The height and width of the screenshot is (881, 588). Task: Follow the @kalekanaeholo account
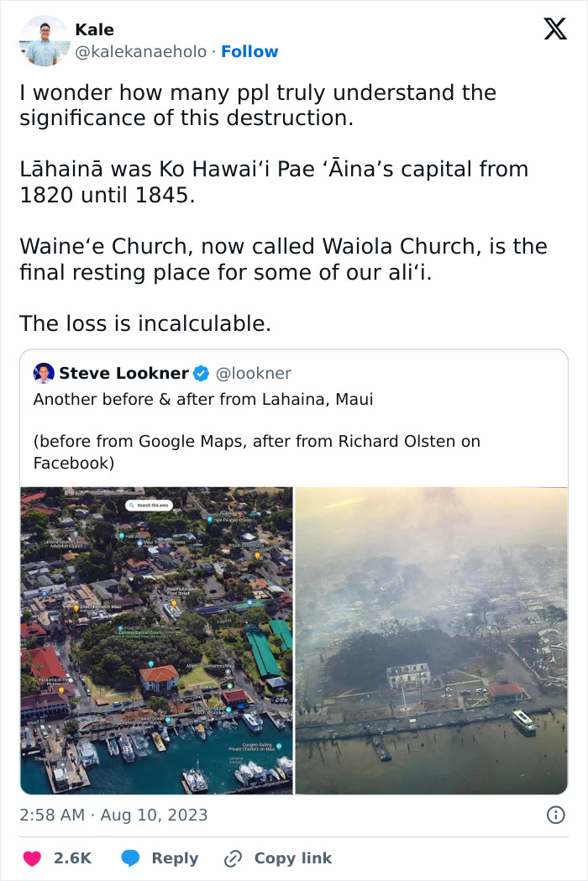[x=250, y=51]
